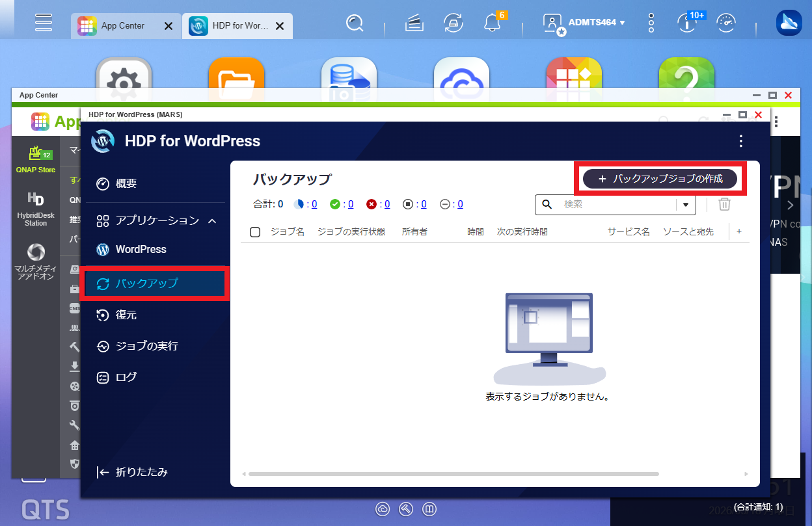Click the magnifier search icon in QTS top bar
Screen dimensions: 812x526
pyautogui.click(x=355, y=24)
